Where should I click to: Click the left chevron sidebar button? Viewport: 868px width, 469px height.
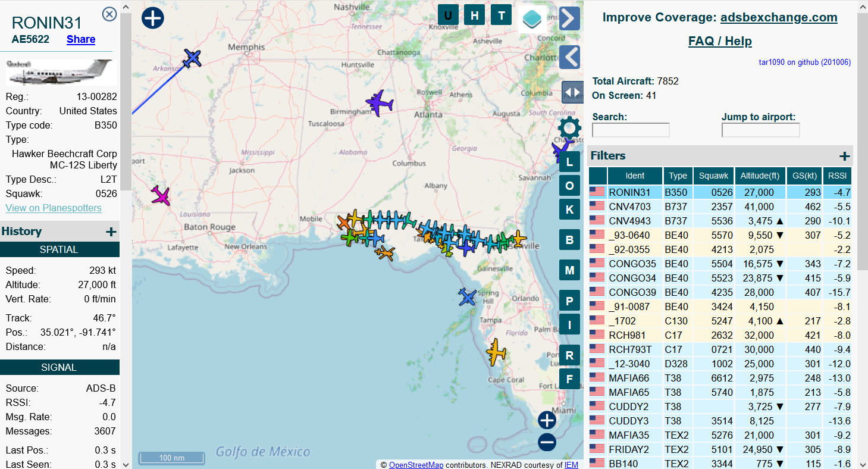(570, 57)
